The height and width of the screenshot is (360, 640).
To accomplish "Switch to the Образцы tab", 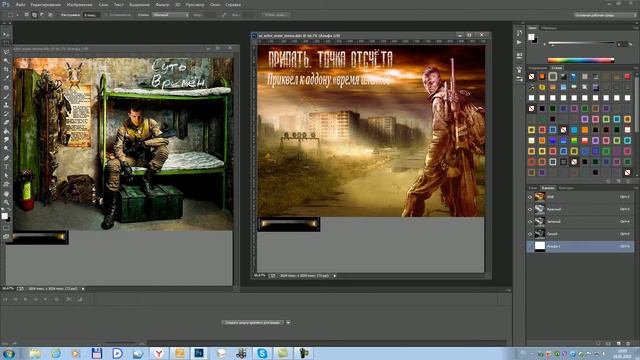I will click(x=549, y=28).
